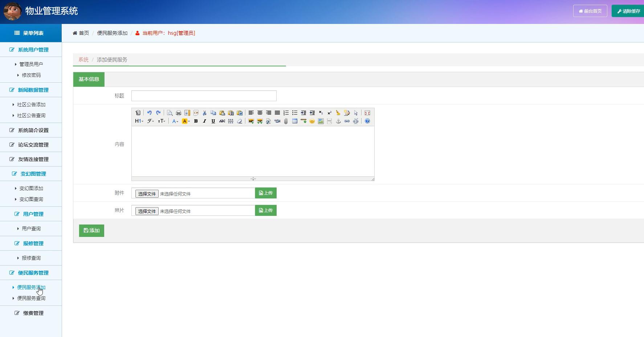
Task: Toggle underline text formatting
Action: (213, 121)
